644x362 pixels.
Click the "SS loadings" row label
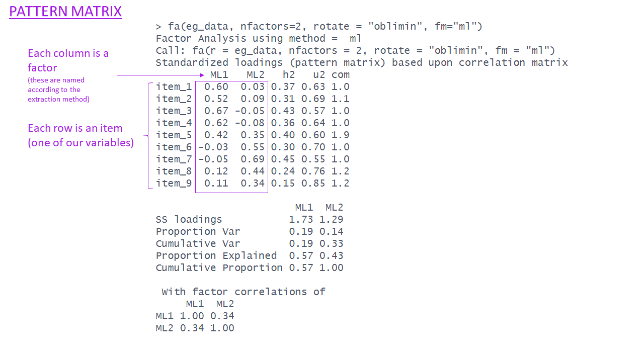189,220
